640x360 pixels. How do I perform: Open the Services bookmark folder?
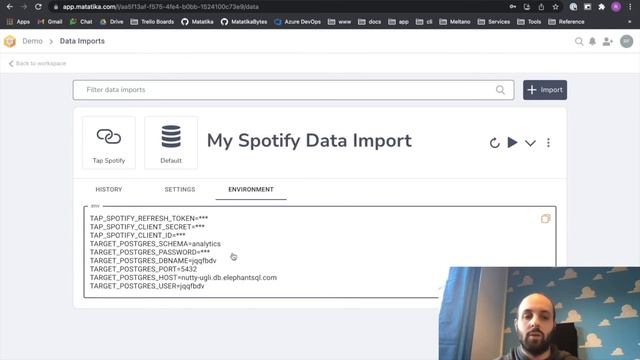493,22
